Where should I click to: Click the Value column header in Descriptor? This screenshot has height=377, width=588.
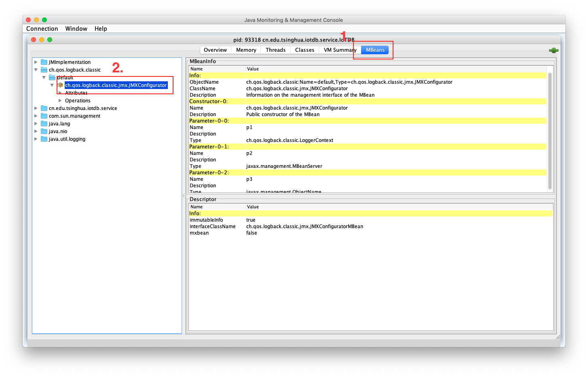pos(253,207)
